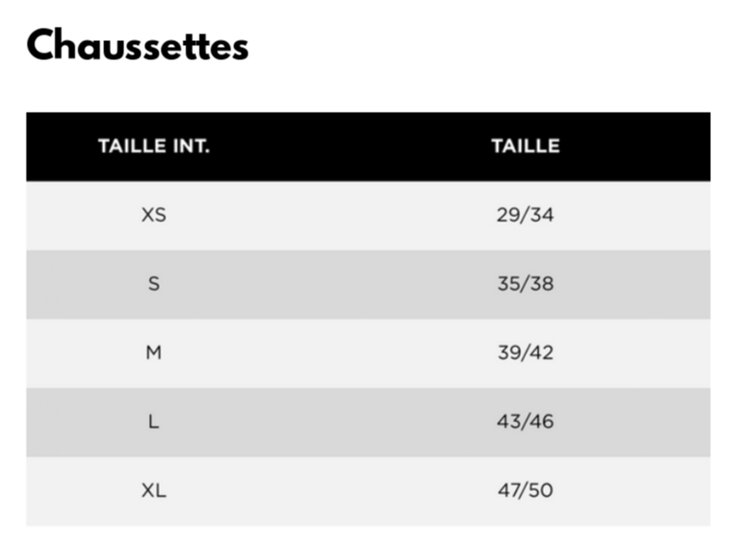This screenshot has height=560, width=755.
Task: Click the smallest international size label
Action: coord(153,215)
